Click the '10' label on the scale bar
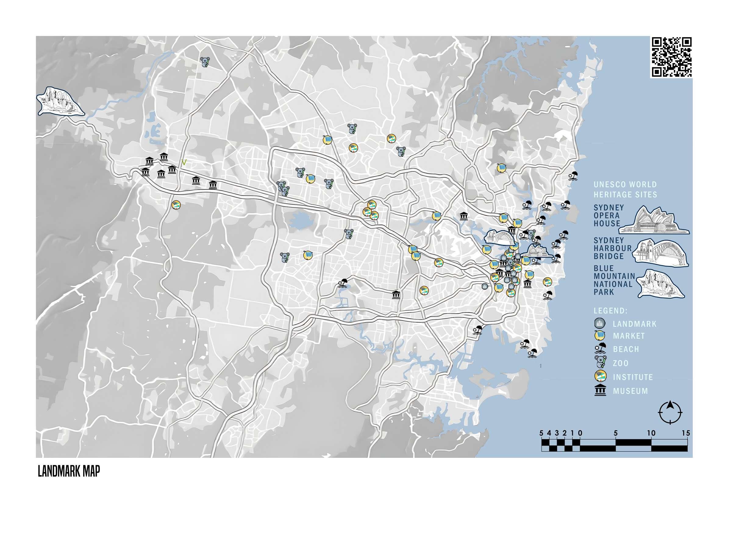This screenshot has height=534, width=756. pyautogui.click(x=651, y=433)
